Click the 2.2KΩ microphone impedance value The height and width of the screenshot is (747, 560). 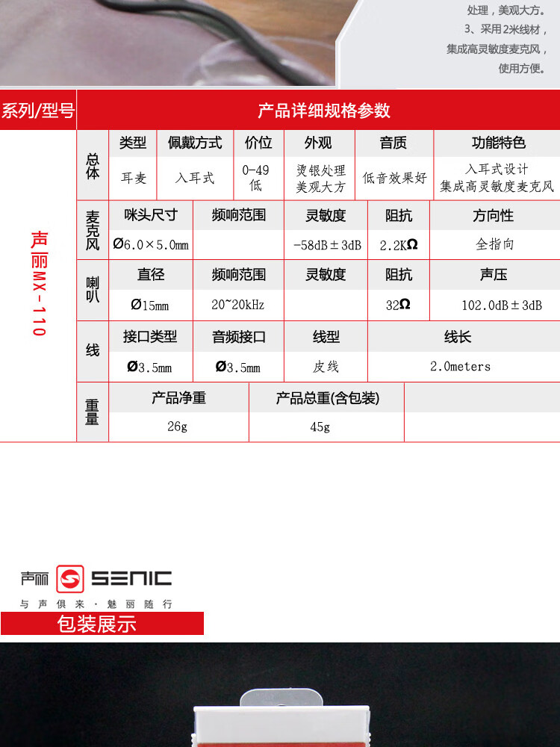pyautogui.click(x=399, y=244)
